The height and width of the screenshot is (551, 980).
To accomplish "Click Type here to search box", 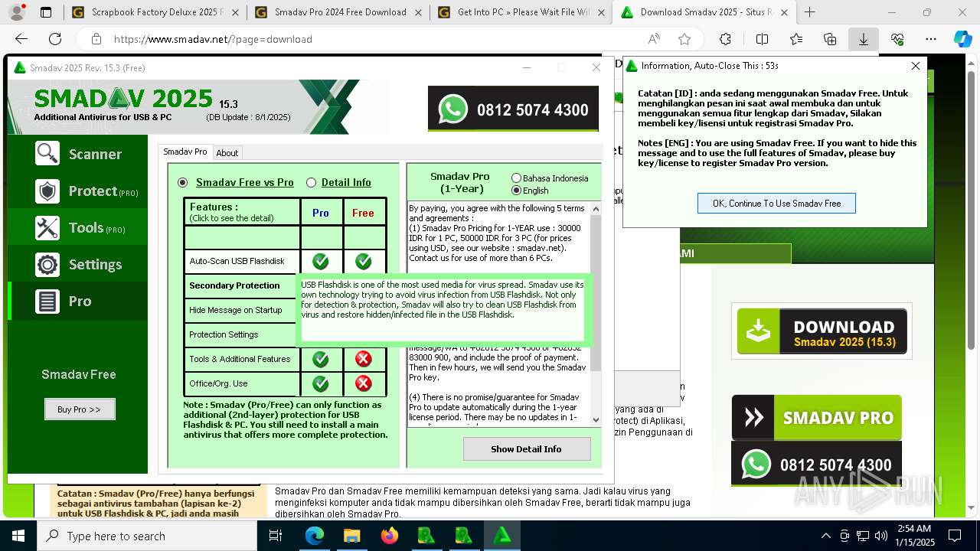I will (x=147, y=536).
